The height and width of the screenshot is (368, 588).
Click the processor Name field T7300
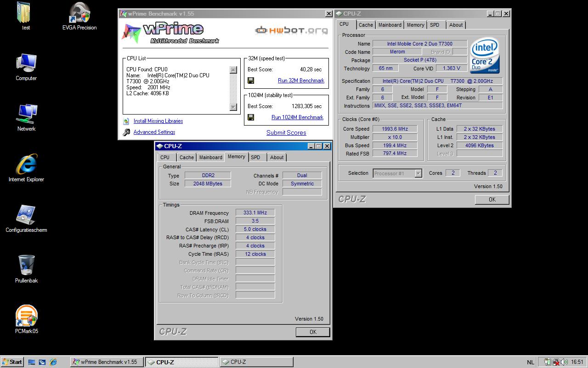tap(419, 44)
